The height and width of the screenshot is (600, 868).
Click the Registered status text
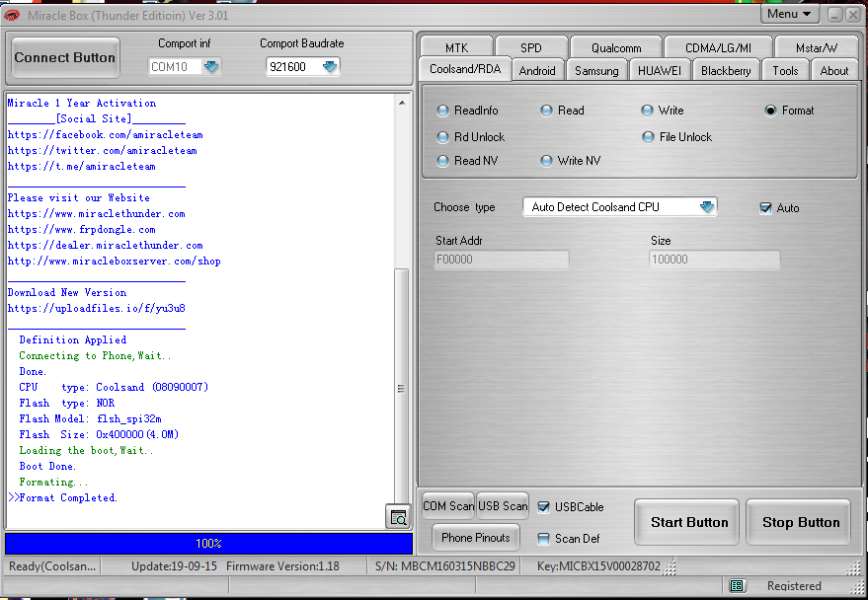(794, 586)
